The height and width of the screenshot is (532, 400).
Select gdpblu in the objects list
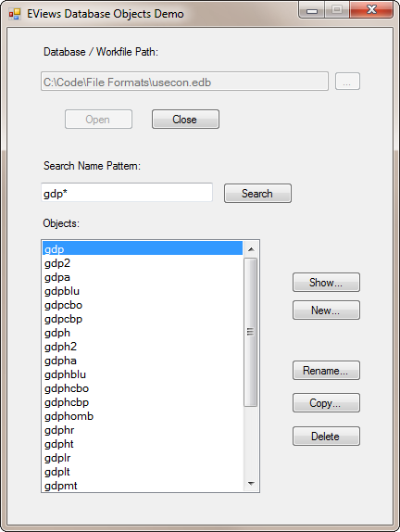(143, 291)
